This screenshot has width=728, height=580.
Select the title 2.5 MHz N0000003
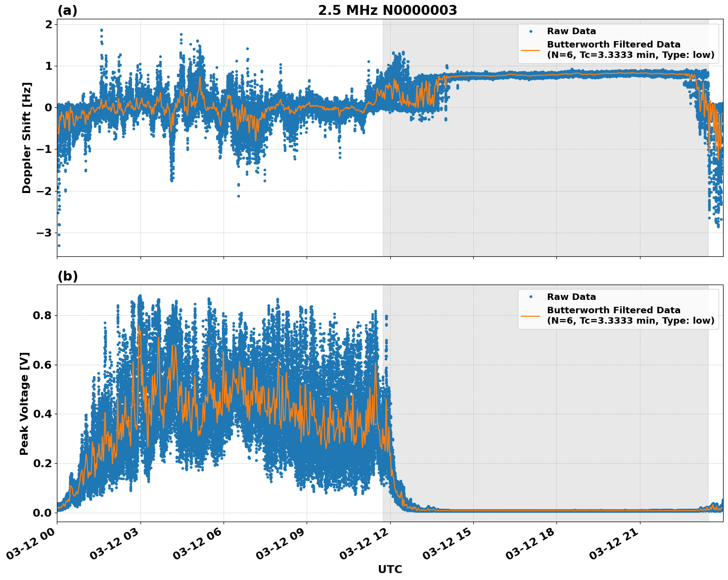pyautogui.click(x=388, y=9)
